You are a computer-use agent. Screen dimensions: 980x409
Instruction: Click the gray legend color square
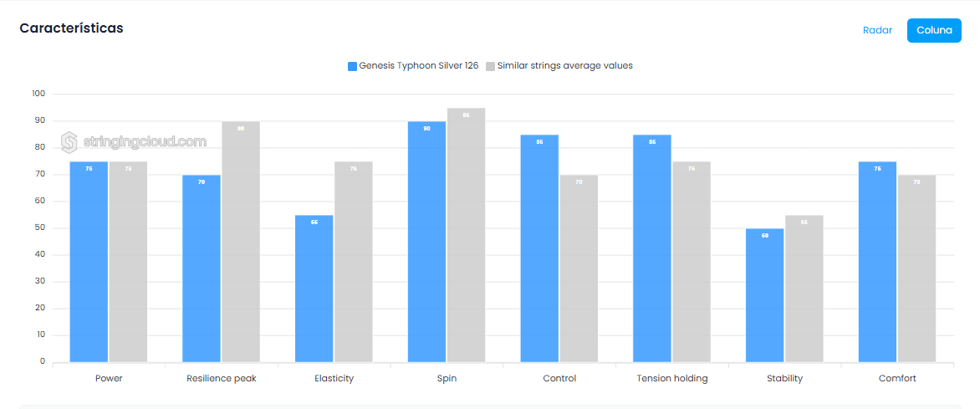pyautogui.click(x=491, y=66)
